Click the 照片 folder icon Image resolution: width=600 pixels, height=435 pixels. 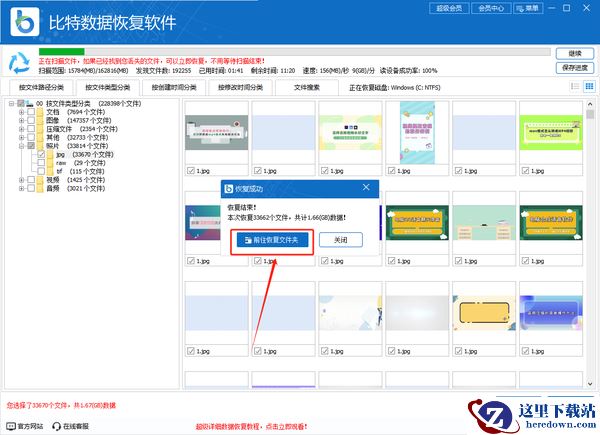coord(40,146)
